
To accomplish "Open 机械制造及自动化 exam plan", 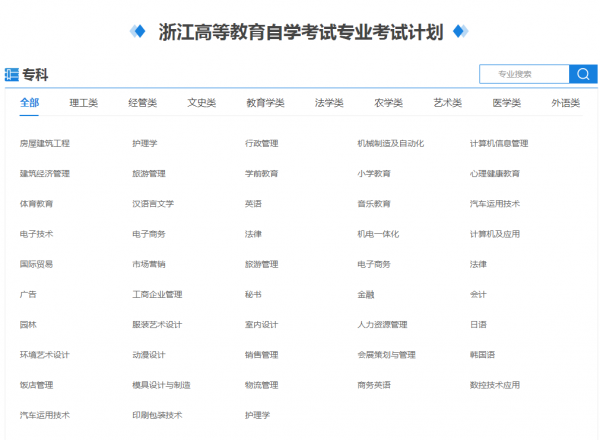I will click(x=391, y=143).
